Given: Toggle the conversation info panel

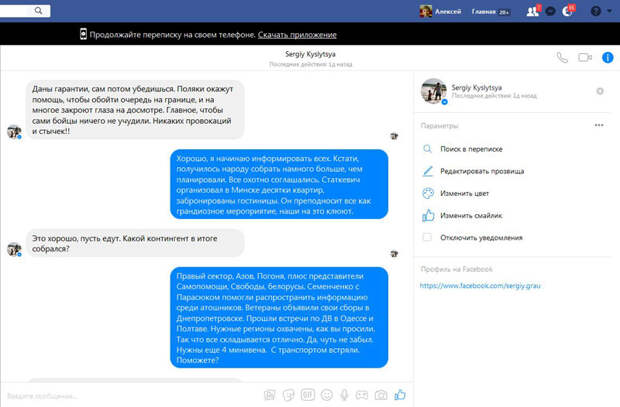Looking at the screenshot, I should tap(607, 58).
